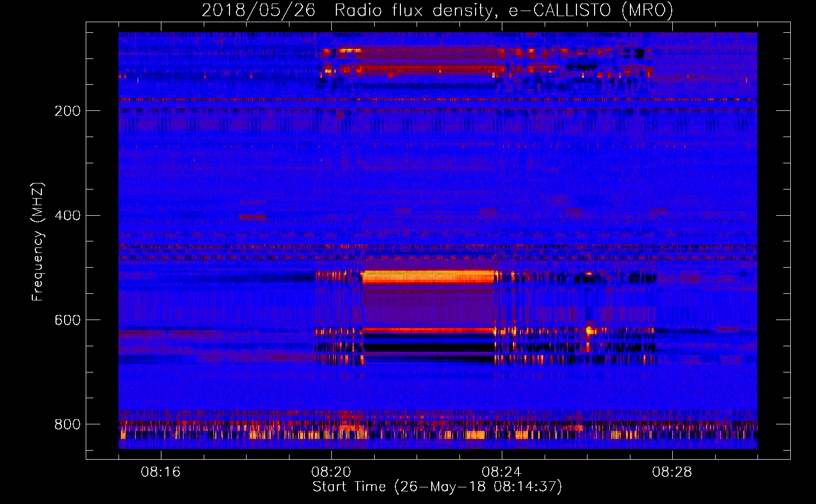Click the 800 frequency tick label

coord(68,424)
